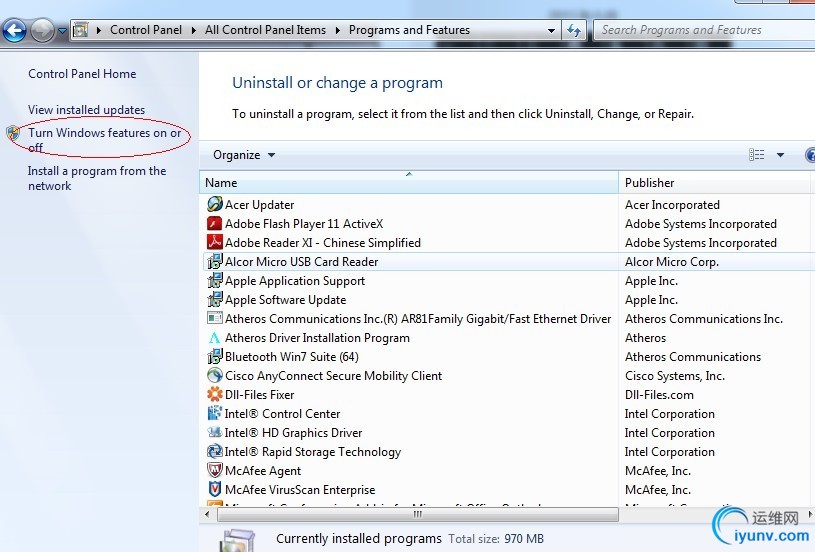This screenshot has height=552, width=815.
Task: Click the Bluetooth Win7 Suite (64) icon
Action: (x=215, y=357)
